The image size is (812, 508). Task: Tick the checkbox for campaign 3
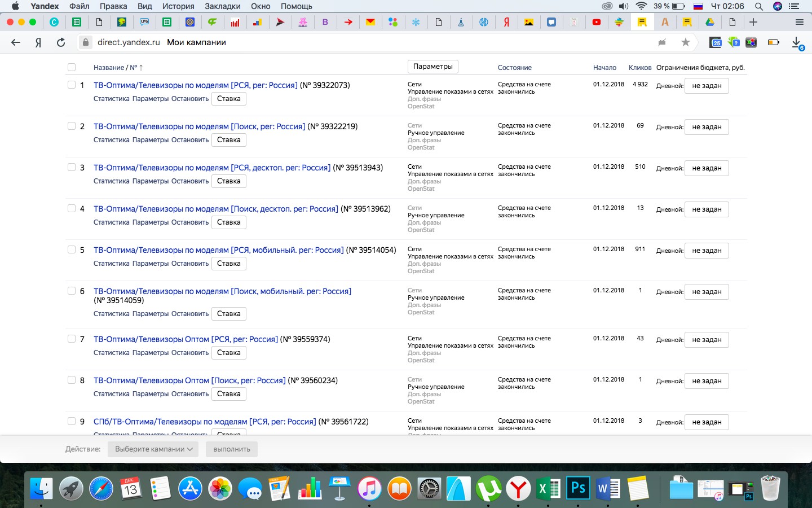72,167
